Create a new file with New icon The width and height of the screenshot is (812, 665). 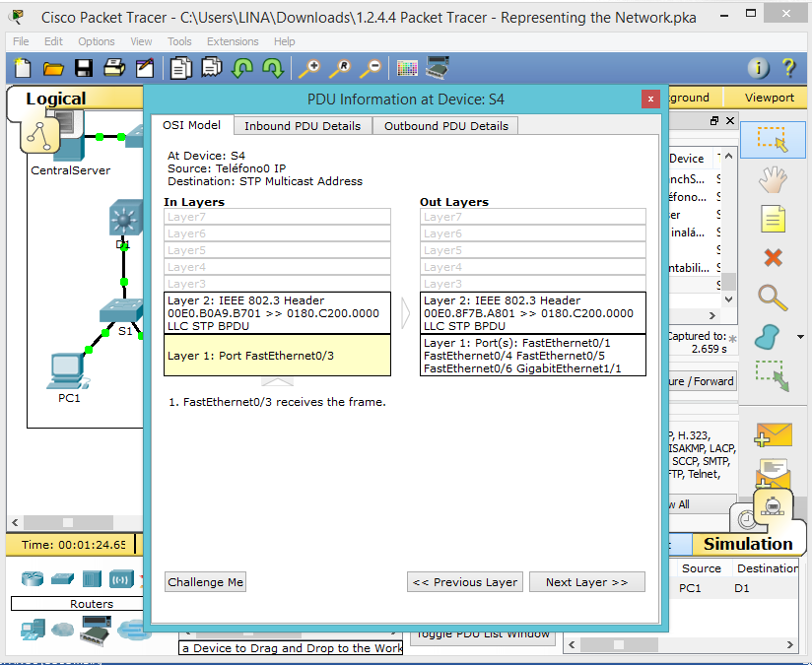pyautogui.click(x=23, y=68)
